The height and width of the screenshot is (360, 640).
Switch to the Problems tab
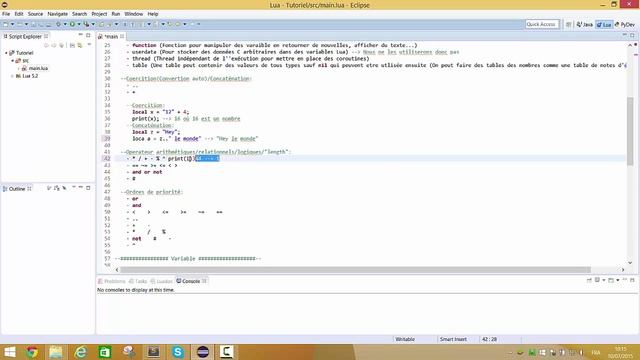tap(112, 281)
